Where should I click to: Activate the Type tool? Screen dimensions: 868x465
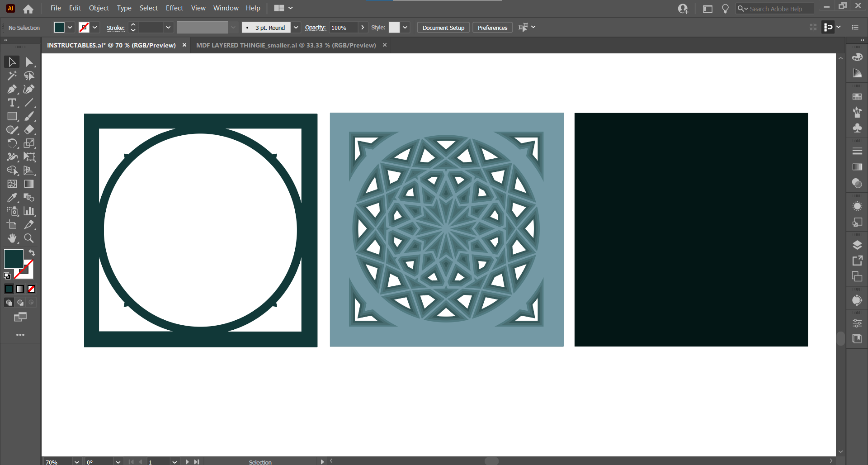pyautogui.click(x=12, y=103)
